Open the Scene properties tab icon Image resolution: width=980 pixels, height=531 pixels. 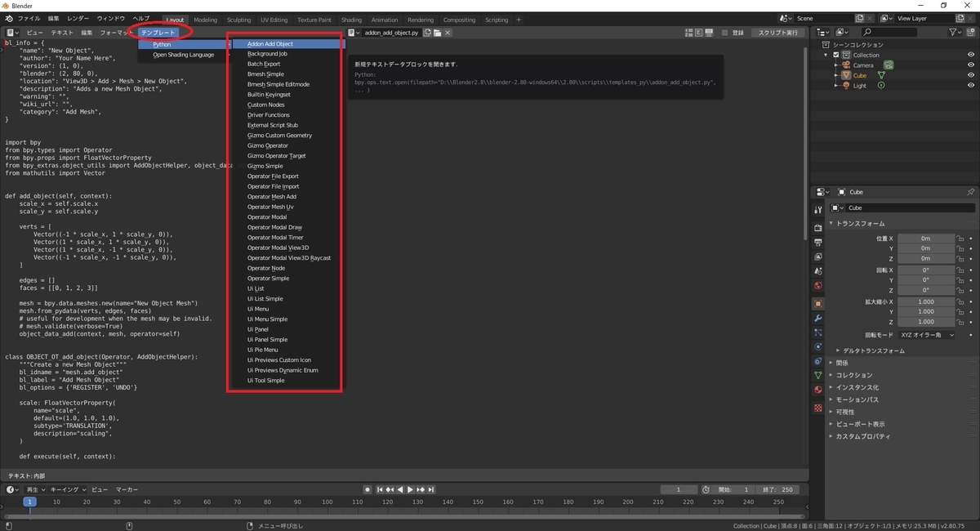pos(818,271)
